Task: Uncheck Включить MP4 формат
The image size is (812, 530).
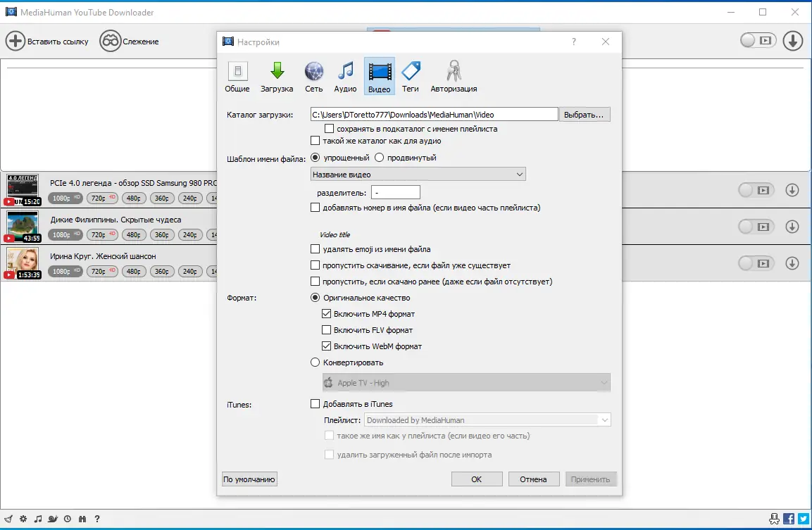Action: (x=326, y=314)
